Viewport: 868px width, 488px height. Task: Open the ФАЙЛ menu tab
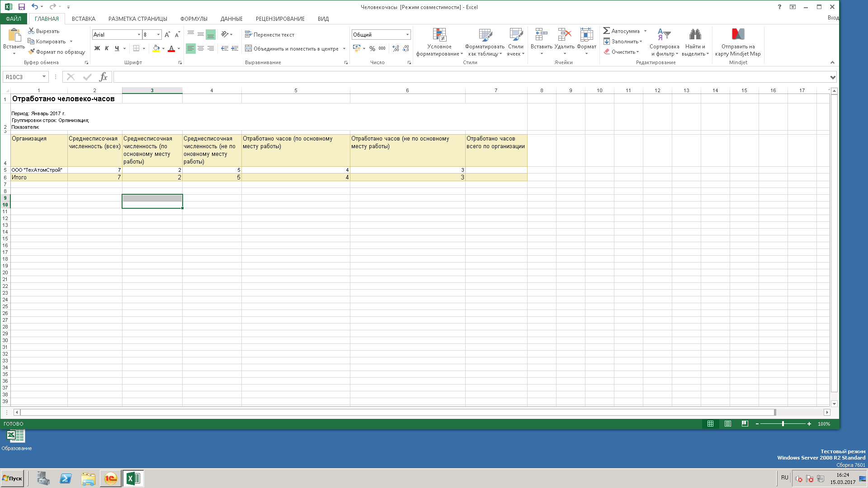14,19
